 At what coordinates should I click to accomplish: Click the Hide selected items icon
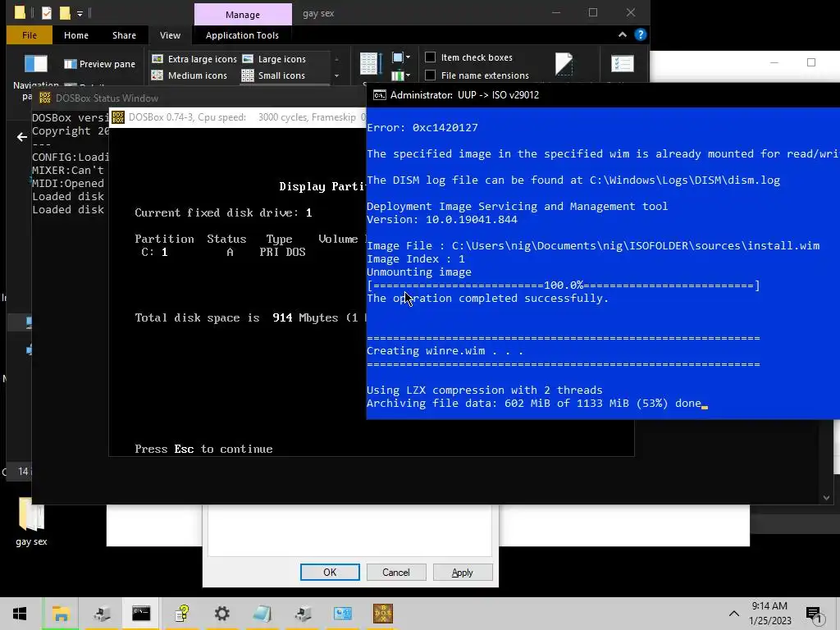point(564,64)
